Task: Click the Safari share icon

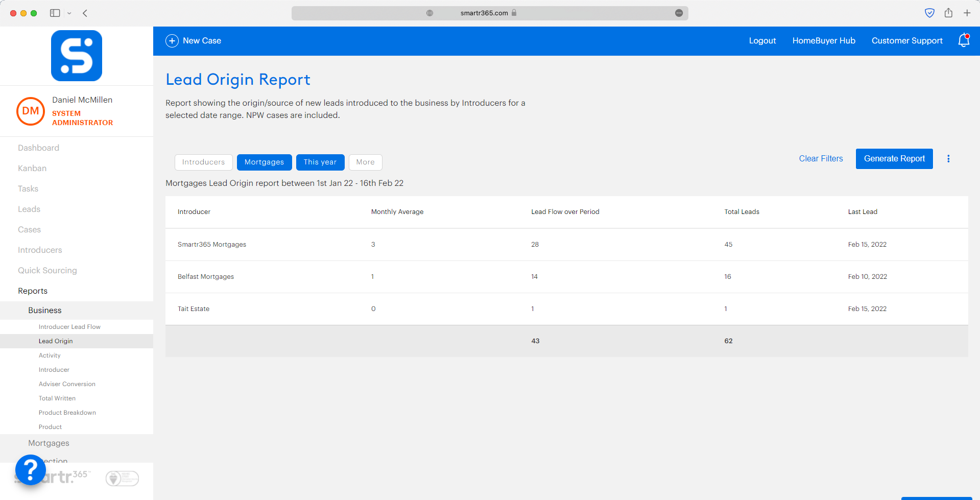Action: (x=948, y=13)
